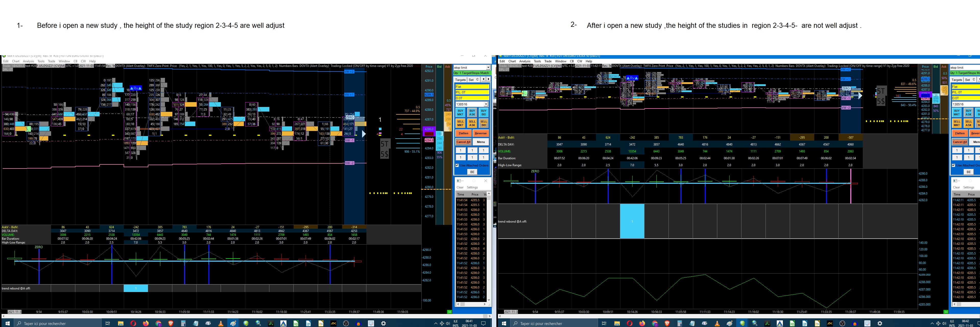Open Firefox from the left taskbar

pos(146,323)
